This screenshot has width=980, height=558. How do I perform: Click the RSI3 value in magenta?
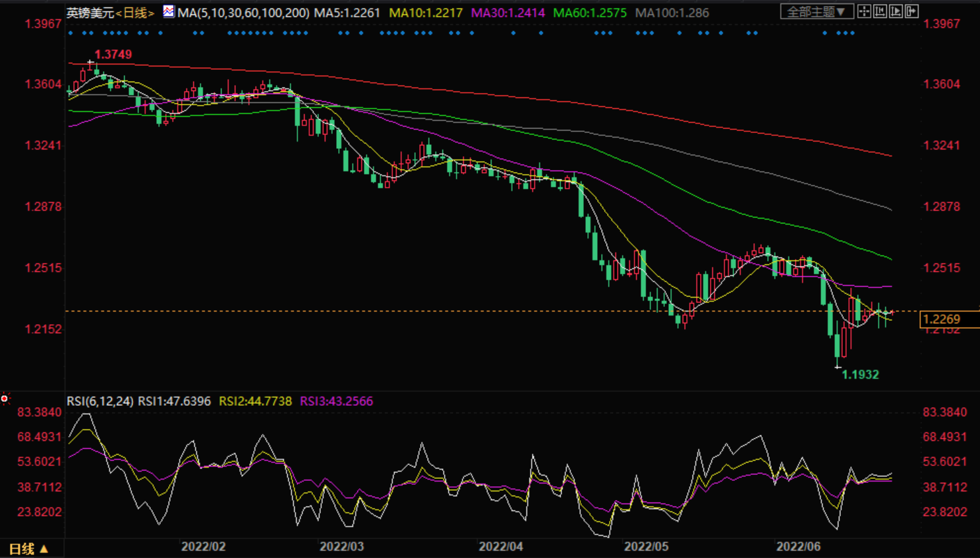[336, 401]
